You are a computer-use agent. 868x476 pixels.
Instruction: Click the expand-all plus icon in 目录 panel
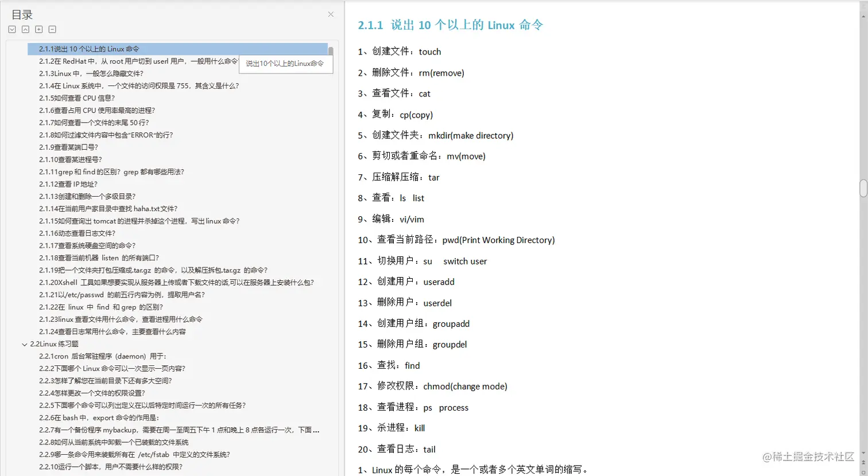point(38,29)
